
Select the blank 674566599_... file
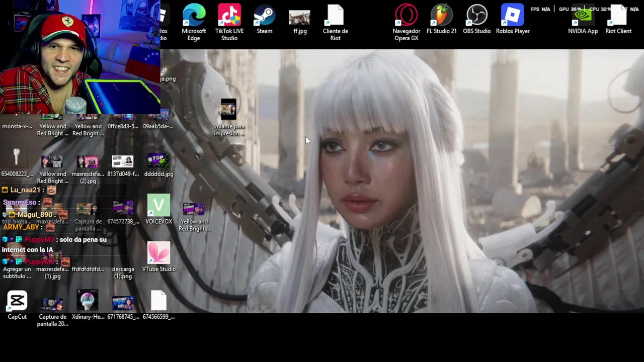tap(158, 305)
